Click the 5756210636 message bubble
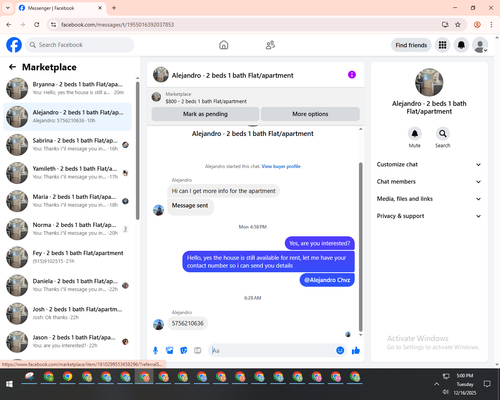The image size is (500, 400). [187, 323]
